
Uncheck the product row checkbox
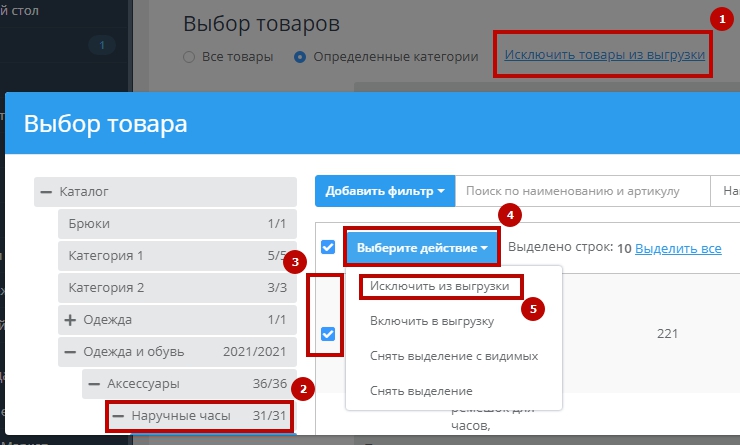pyautogui.click(x=328, y=333)
